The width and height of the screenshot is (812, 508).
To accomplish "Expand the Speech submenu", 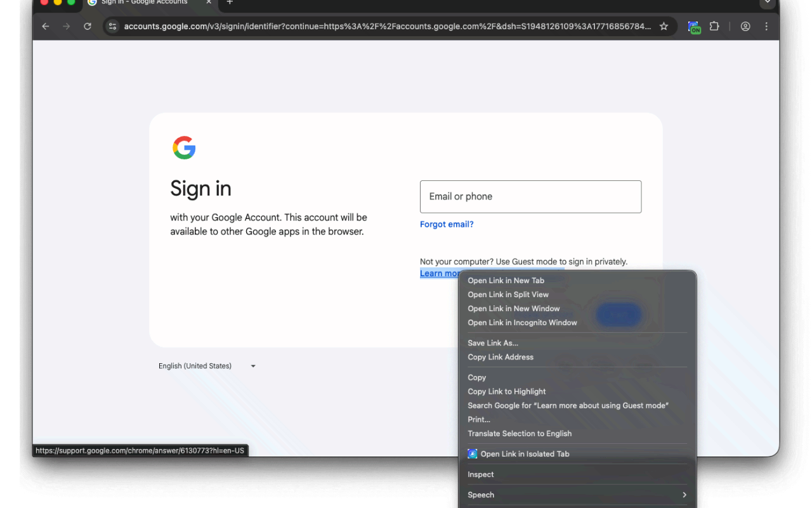I will click(x=577, y=495).
